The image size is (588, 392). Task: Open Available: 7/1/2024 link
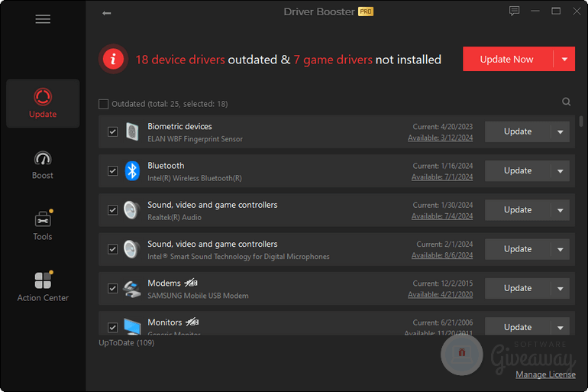click(442, 177)
